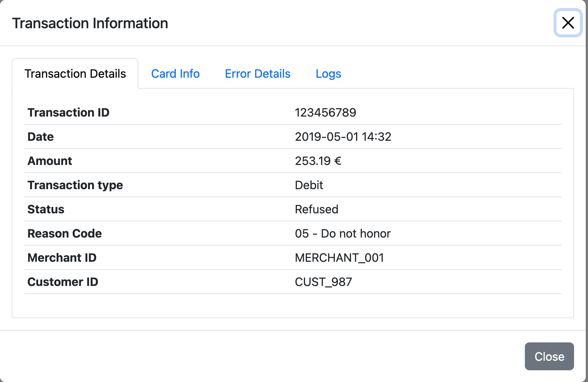Click the Transaction Information dialog title
This screenshot has height=382, width=588.
tap(90, 23)
